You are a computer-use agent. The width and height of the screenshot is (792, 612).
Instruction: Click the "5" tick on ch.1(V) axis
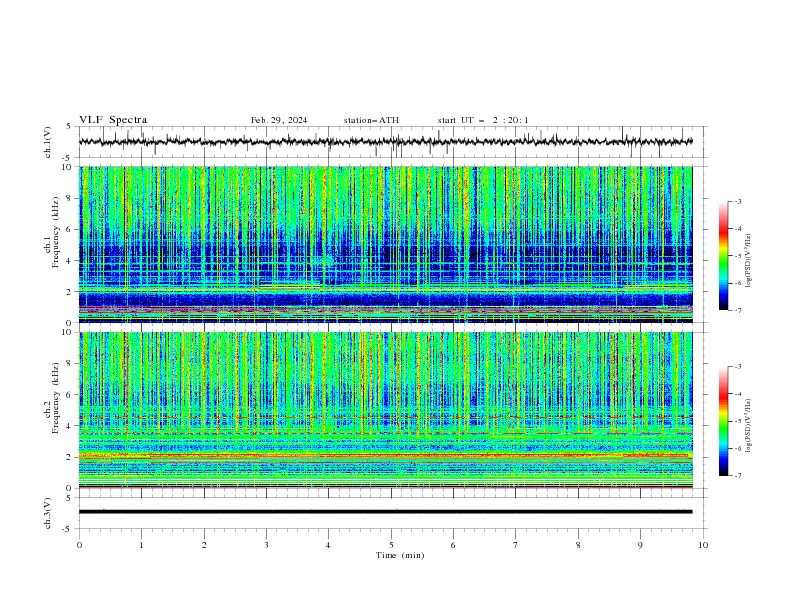pos(69,126)
